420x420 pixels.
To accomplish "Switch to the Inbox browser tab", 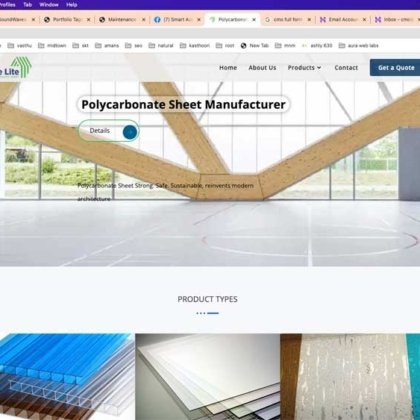I will [398, 20].
